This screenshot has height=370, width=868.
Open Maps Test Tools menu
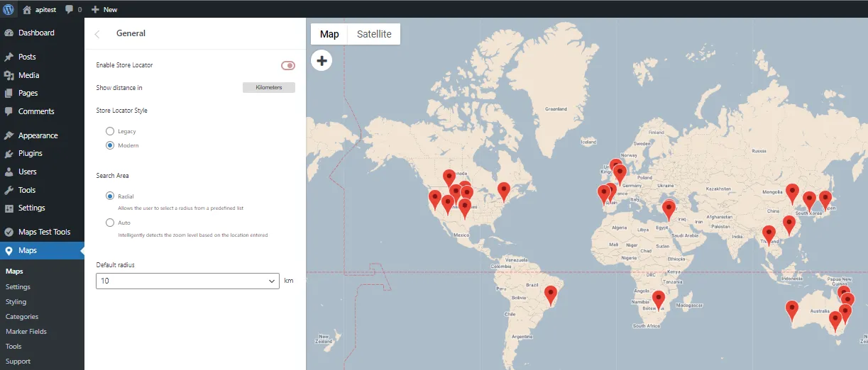click(x=42, y=232)
